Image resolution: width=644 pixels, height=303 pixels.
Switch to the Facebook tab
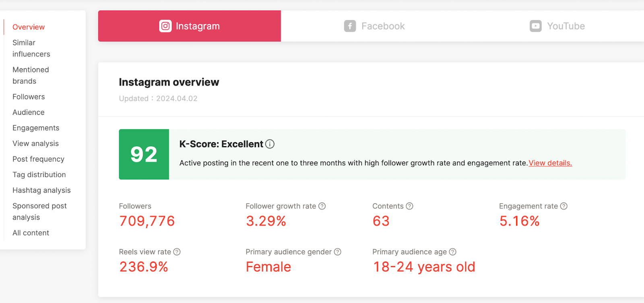point(374,26)
